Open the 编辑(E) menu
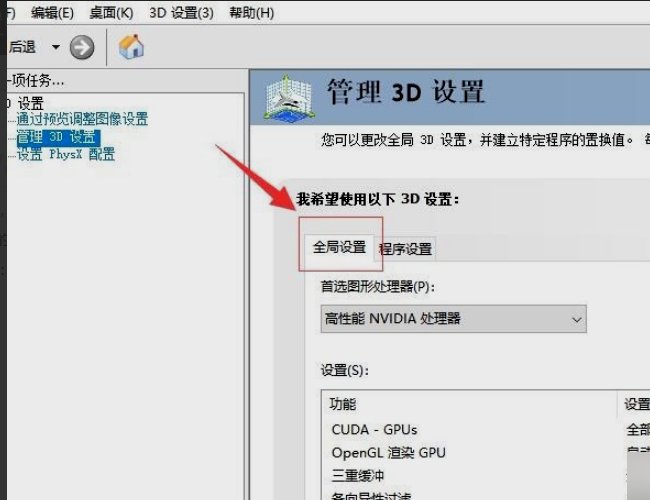Screen dimensions: 650x500 (x=52, y=13)
